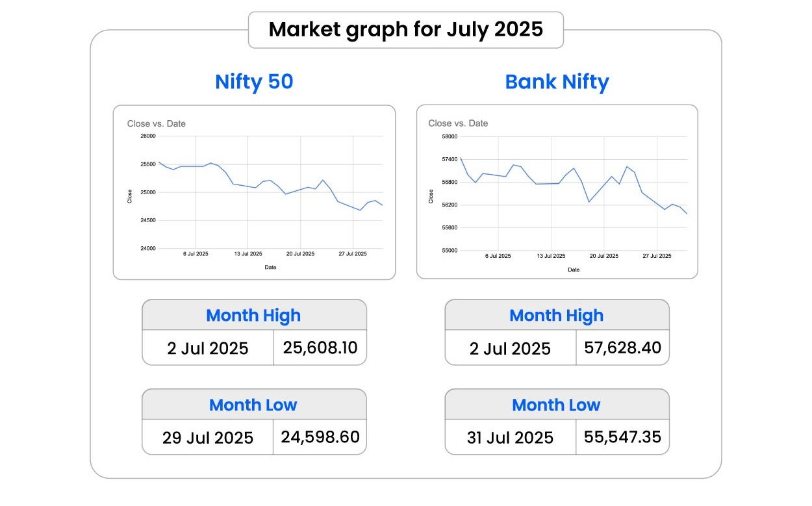Viewport: 812px width, 506px height.
Task: Click "13 Jul 2025" x-axis label on Nifty chart
Action: [247, 254]
